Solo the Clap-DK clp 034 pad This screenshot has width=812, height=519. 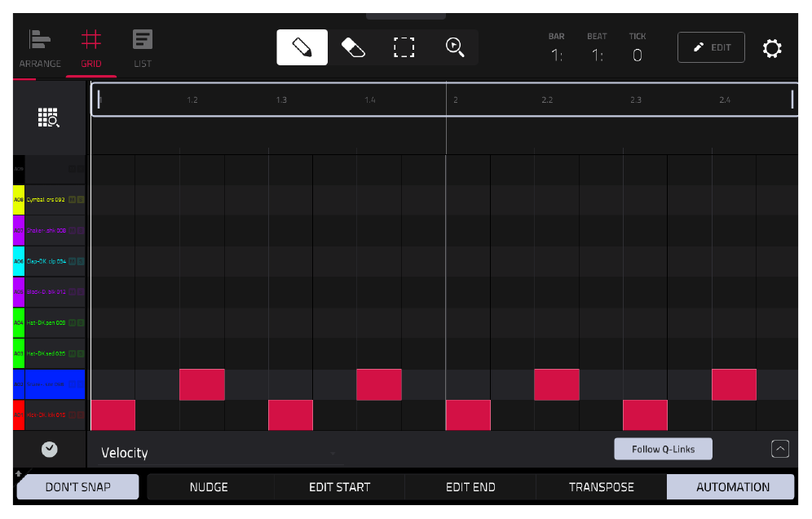click(x=80, y=261)
